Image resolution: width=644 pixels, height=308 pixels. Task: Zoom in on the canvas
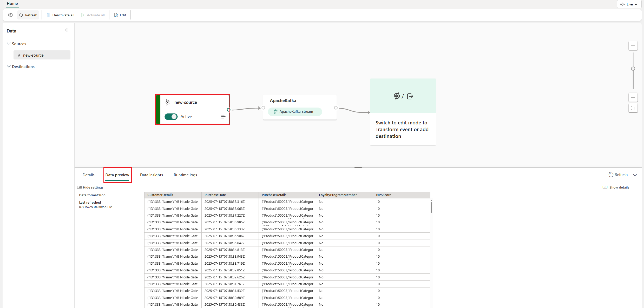tap(633, 46)
